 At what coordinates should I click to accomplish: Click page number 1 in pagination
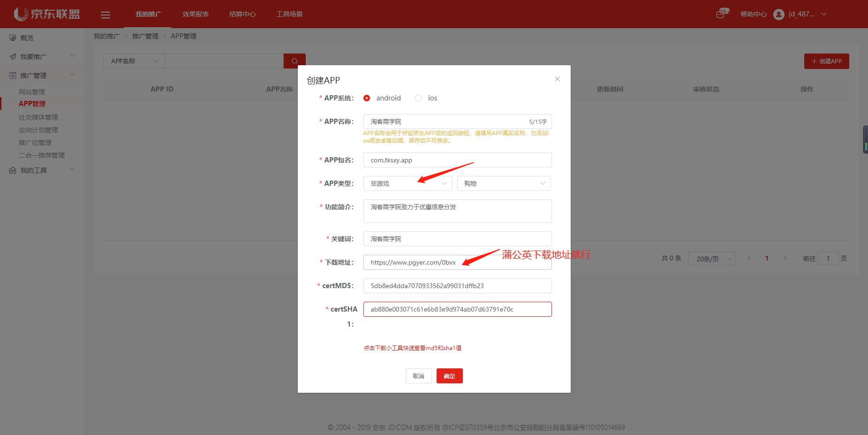click(x=767, y=258)
